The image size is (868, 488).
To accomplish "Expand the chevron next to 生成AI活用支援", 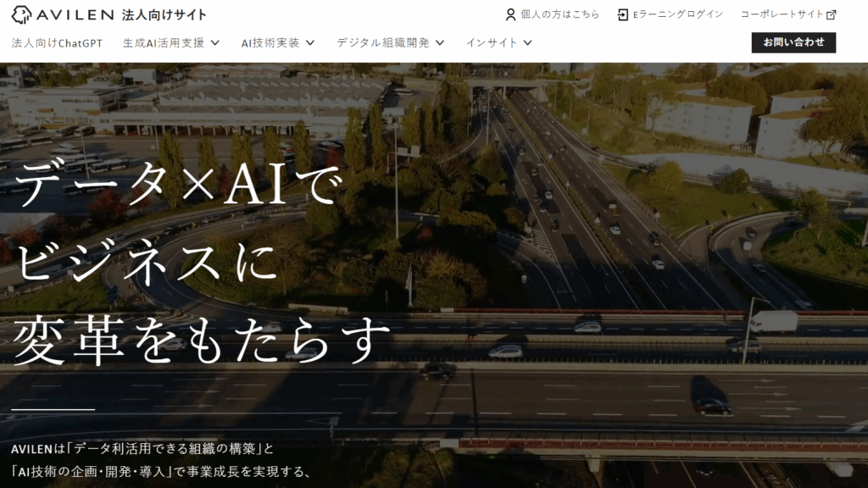I will click(x=214, y=42).
